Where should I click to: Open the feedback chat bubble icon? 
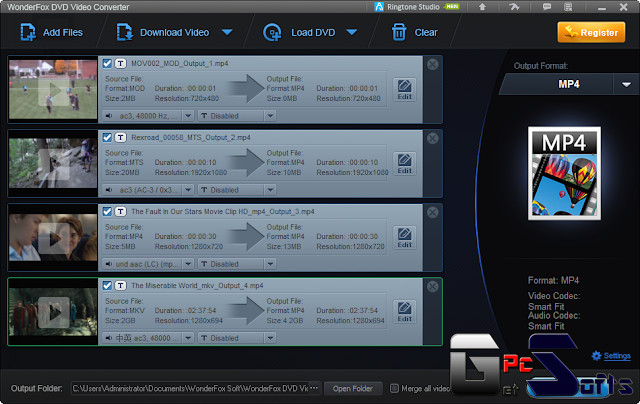pyautogui.click(x=547, y=7)
